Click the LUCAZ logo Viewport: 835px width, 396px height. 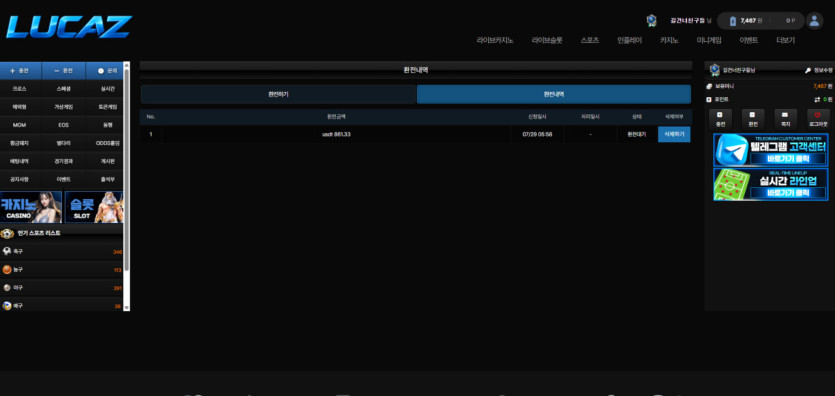69,27
